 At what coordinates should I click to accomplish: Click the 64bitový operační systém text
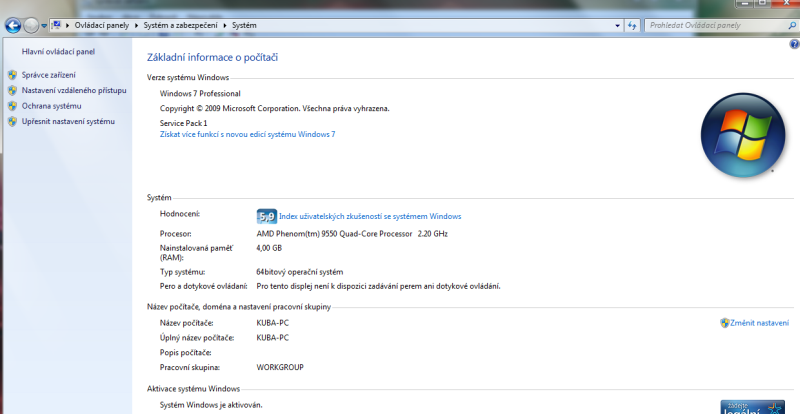(x=299, y=272)
